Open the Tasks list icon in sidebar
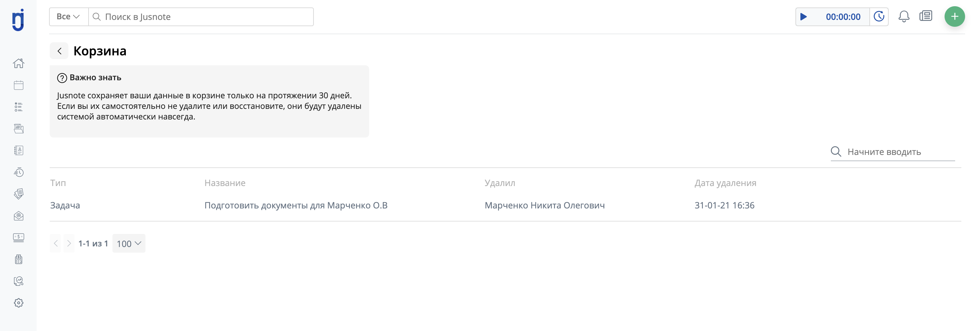Screen dimensions: 980x331 pyautogui.click(x=18, y=107)
